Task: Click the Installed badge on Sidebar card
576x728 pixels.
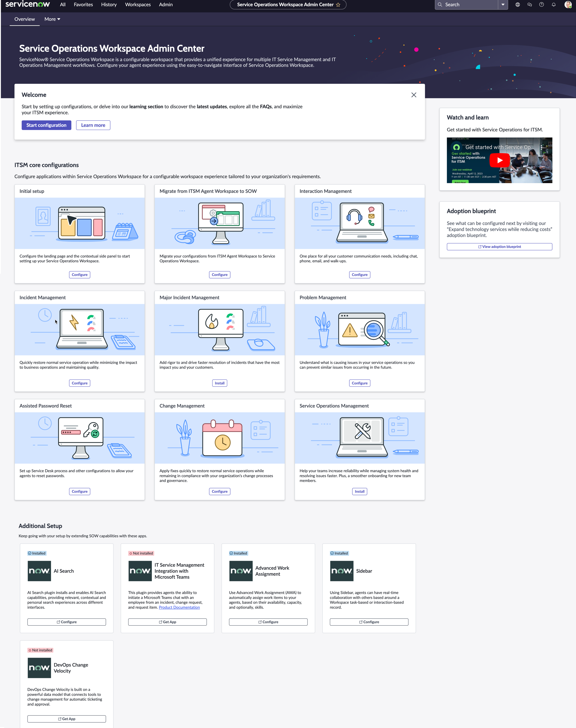Action: 339,553
